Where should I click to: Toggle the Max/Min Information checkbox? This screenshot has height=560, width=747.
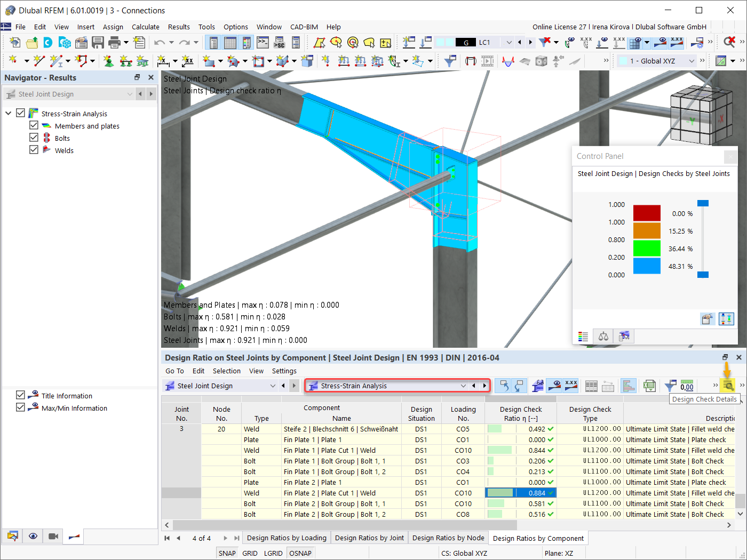click(x=20, y=407)
